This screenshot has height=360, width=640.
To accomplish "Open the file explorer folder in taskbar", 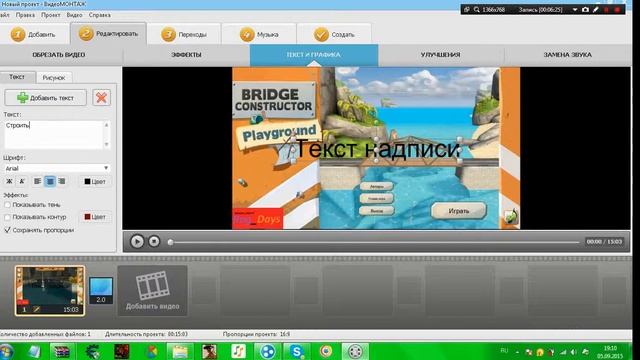I will [x=180, y=351].
